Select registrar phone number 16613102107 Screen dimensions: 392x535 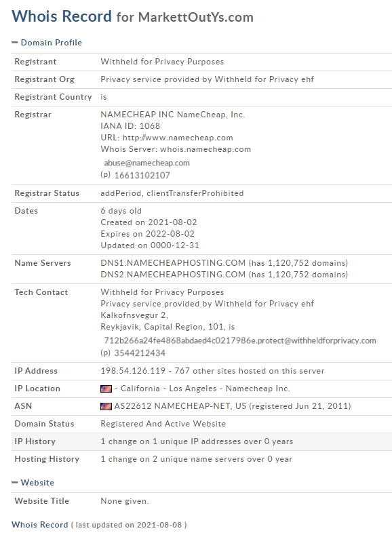142,176
